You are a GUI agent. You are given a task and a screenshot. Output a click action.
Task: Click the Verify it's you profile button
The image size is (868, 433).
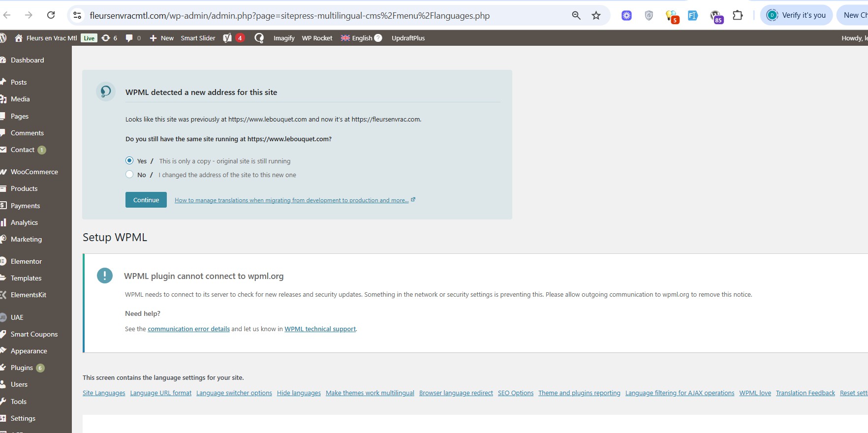pos(797,15)
